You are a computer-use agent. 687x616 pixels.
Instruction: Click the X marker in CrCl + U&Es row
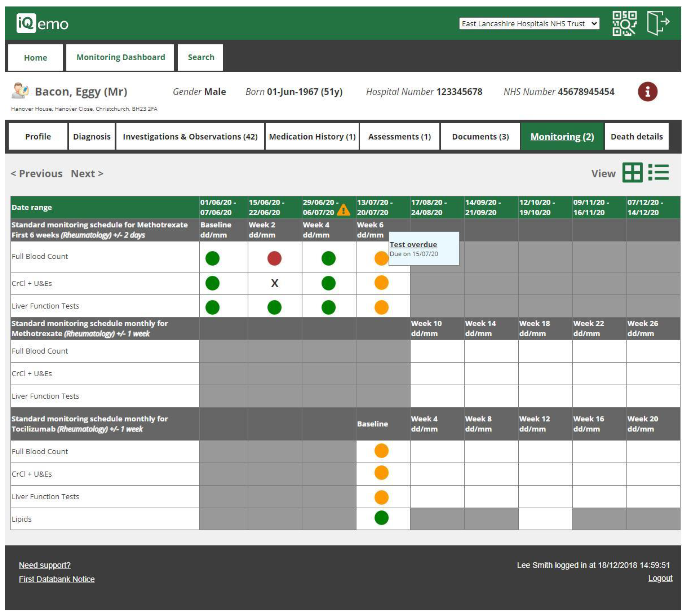(275, 283)
